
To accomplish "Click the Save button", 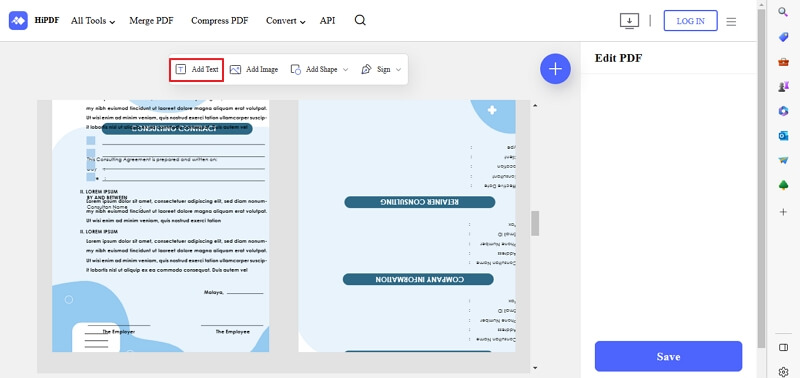I will click(x=668, y=356).
